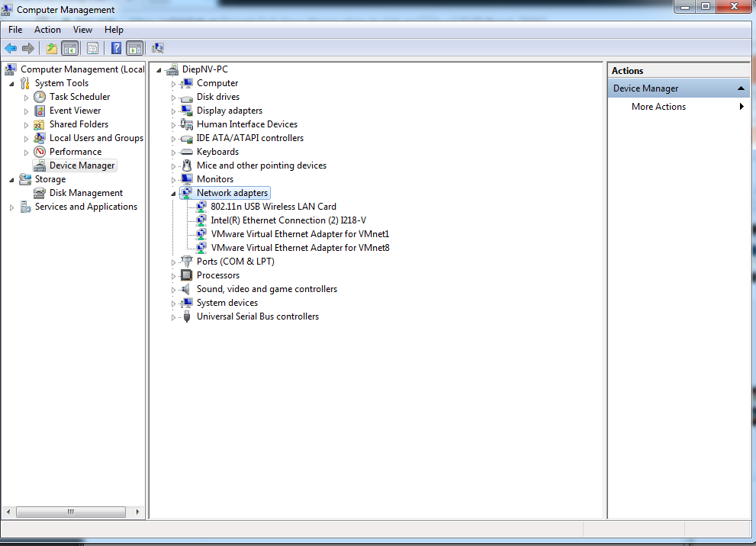Select Computer Management (Local) root
The height and width of the screenshot is (546, 756).
(82, 69)
